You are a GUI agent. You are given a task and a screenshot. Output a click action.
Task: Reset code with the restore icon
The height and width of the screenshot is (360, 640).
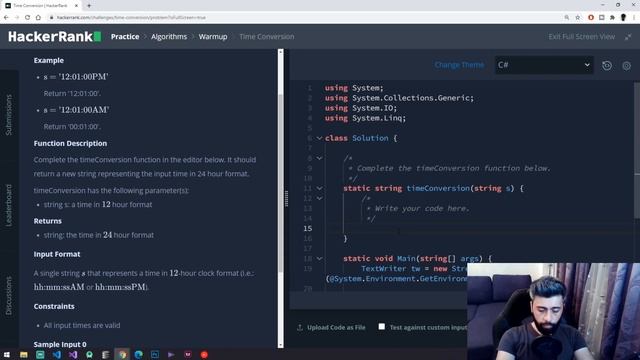[607, 65]
